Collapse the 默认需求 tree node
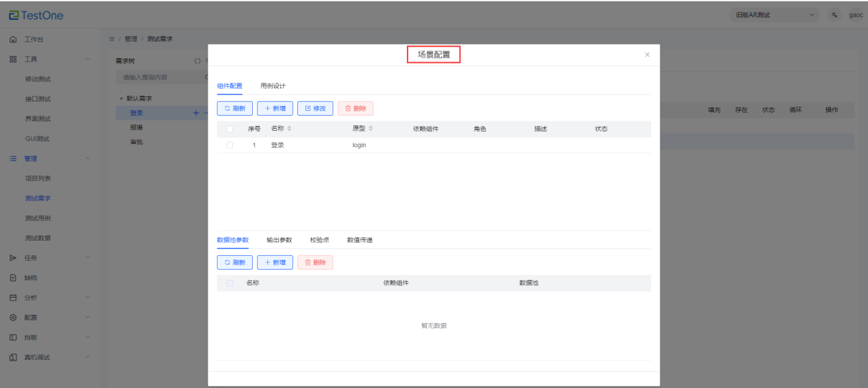The image size is (868, 388). (121, 99)
